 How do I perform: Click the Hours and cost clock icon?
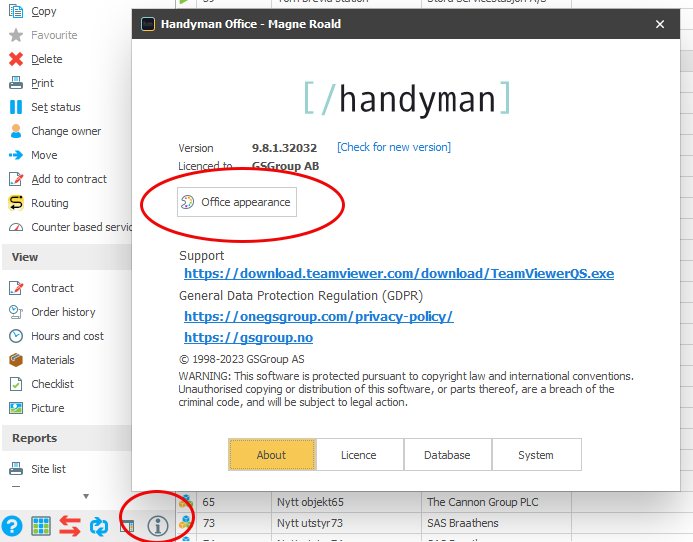[x=16, y=336]
